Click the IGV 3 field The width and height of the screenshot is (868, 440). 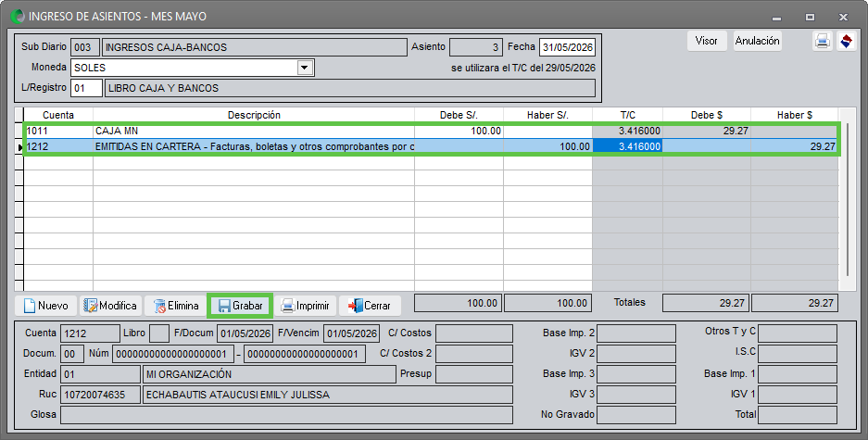(636, 395)
